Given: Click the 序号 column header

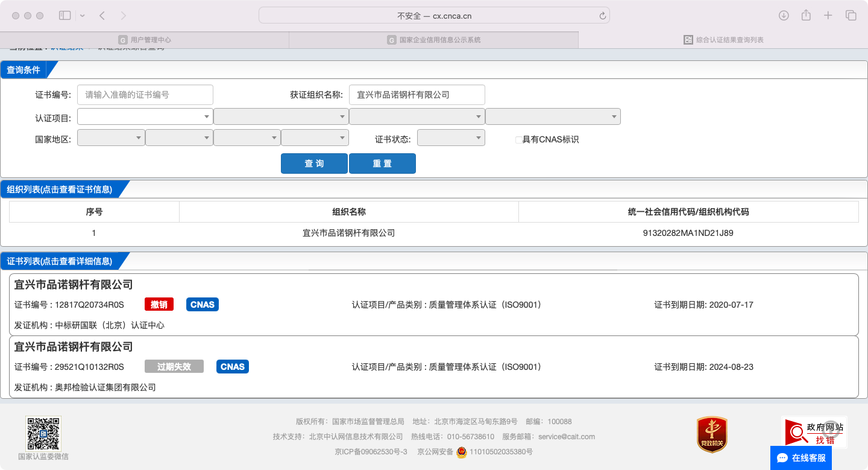Looking at the screenshot, I should coord(94,212).
